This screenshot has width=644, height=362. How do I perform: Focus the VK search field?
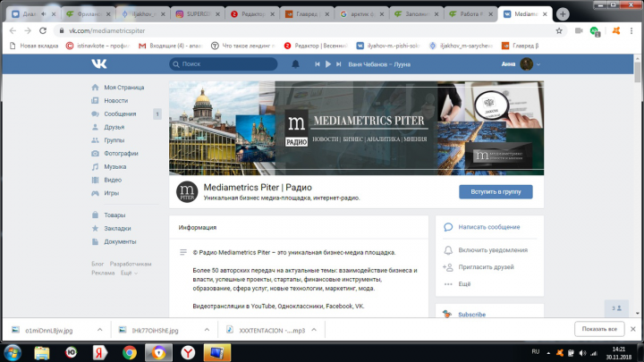coord(224,64)
